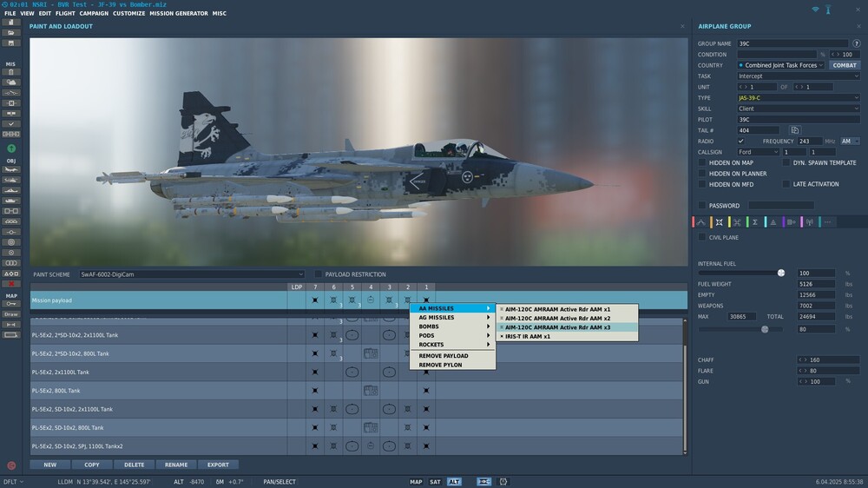Click the group name help question mark
The height and width of the screenshot is (488, 868).
tap(856, 43)
